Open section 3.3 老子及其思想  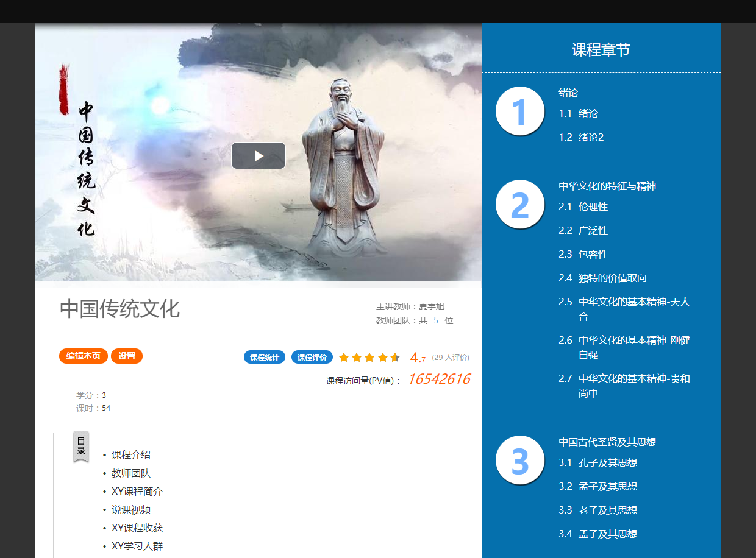[607, 510]
